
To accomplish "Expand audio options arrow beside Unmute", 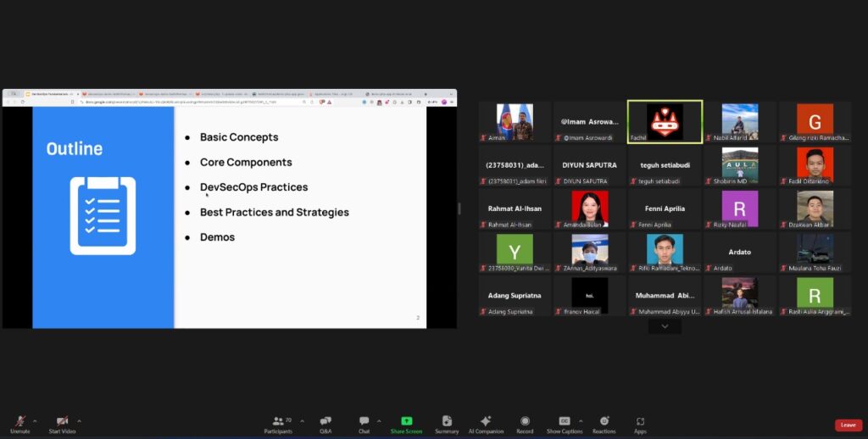I will coord(35,421).
